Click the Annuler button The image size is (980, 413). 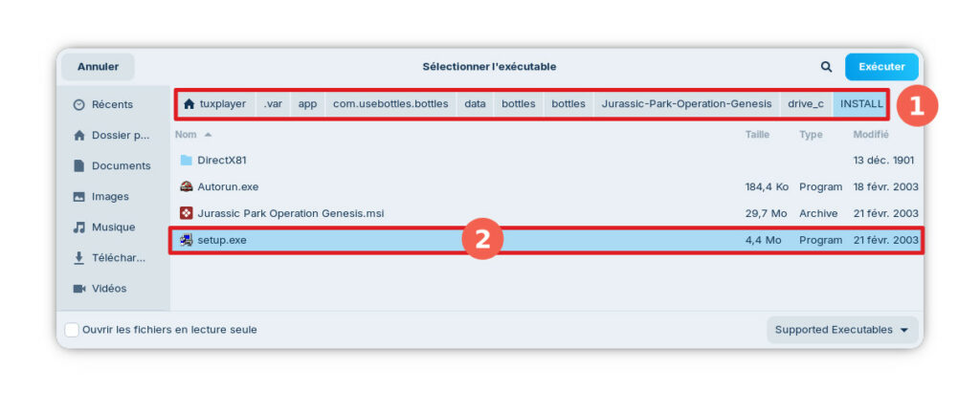point(98,67)
